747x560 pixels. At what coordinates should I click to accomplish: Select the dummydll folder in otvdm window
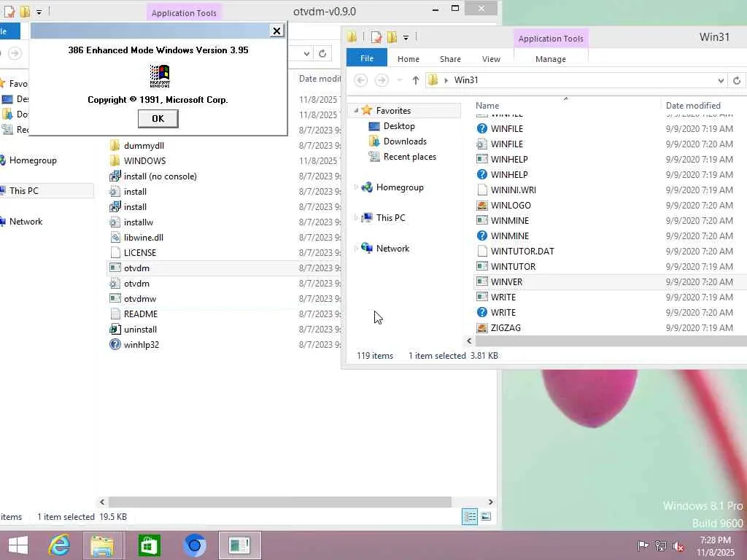pyautogui.click(x=144, y=146)
